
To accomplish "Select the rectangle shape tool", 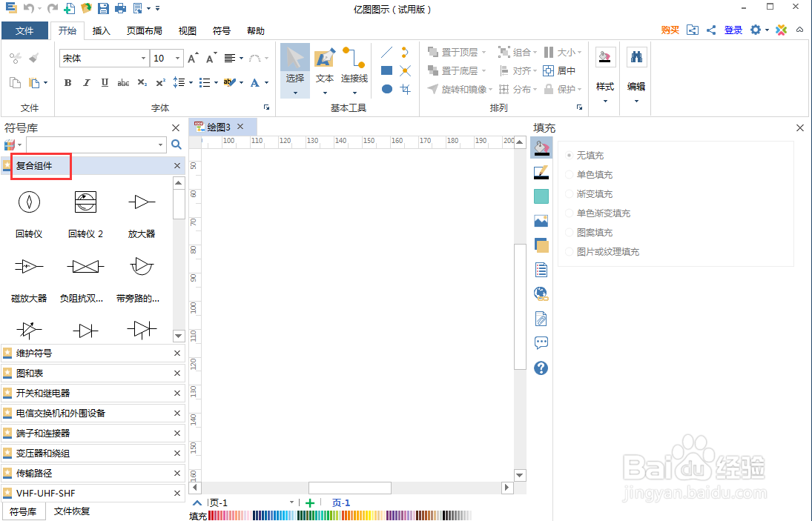I will [387, 70].
